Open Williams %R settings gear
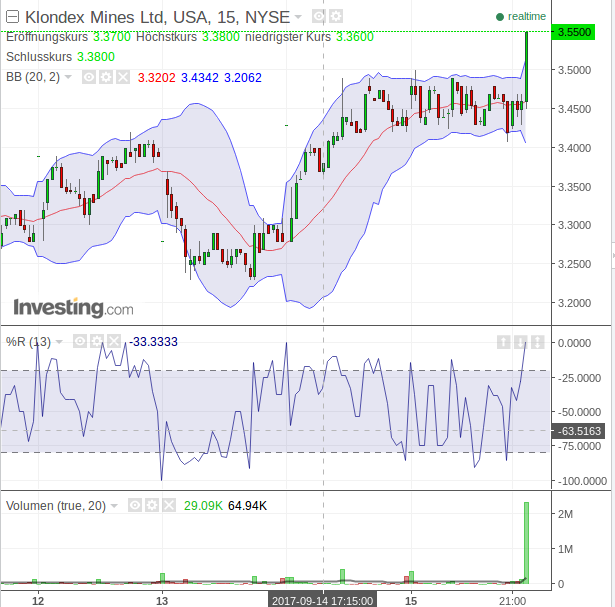The height and width of the screenshot is (607, 615). pyautogui.click(x=97, y=342)
